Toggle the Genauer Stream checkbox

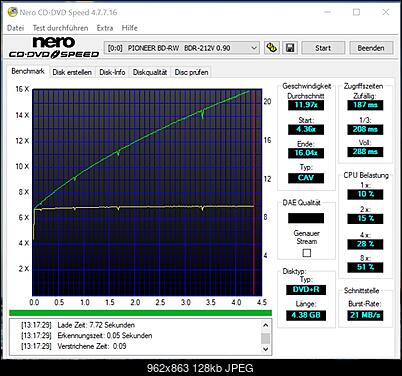tap(307, 253)
